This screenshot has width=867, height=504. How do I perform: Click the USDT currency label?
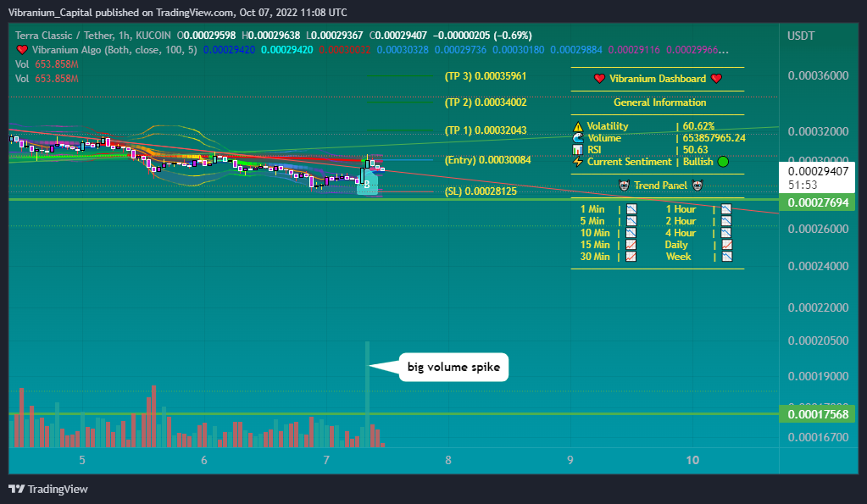tap(801, 36)
